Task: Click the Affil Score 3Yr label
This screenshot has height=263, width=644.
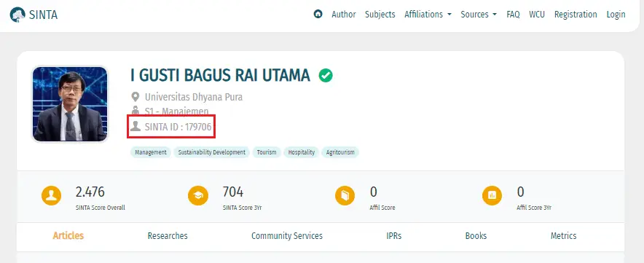Action: pos(534,208)
